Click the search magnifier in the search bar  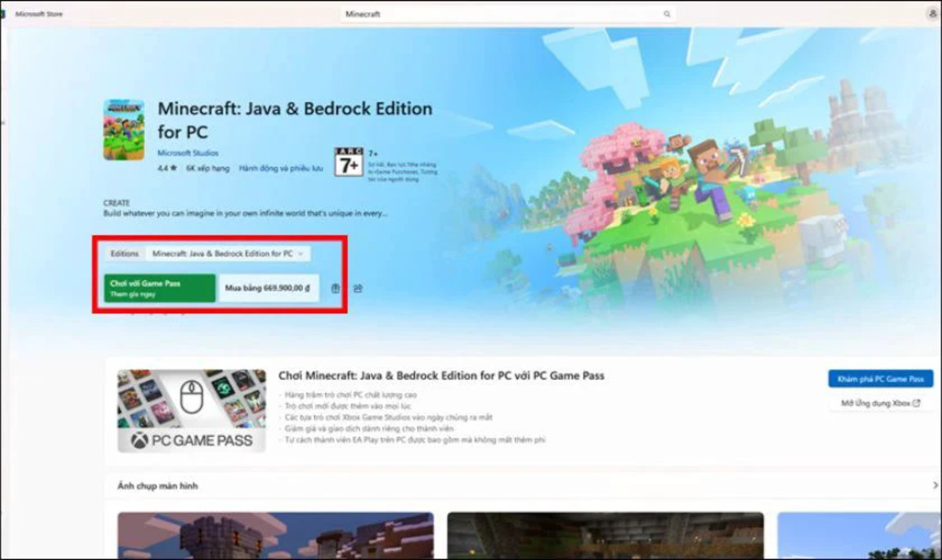pyautogui.click(x=666, y=13)
